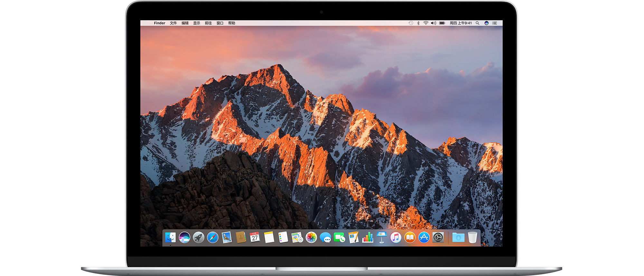Click the Time Machine status icon

pos(411,23)
